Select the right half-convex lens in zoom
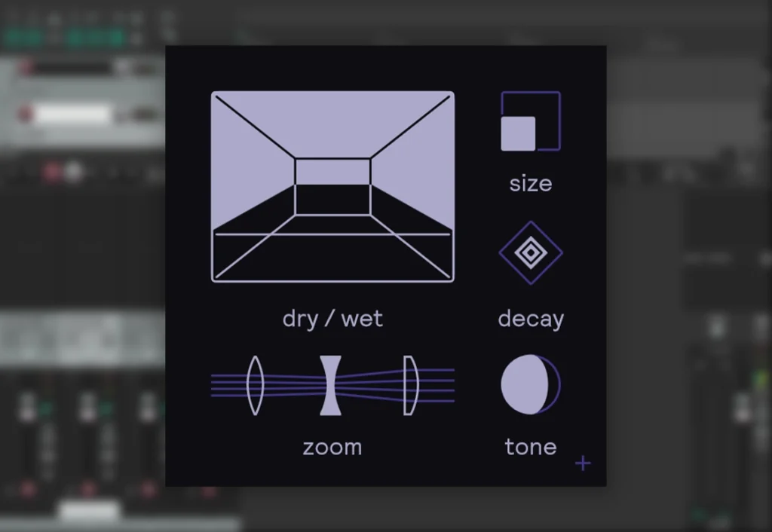Viewport: 772px width, 532px height. pyautogui.click(x=409, y=385)
